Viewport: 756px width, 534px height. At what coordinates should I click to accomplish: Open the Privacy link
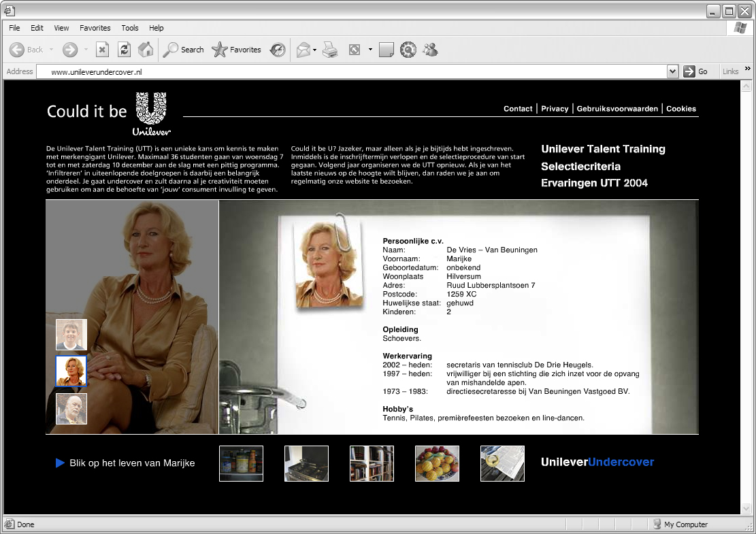pyautogui.click(x=555, y=109)
